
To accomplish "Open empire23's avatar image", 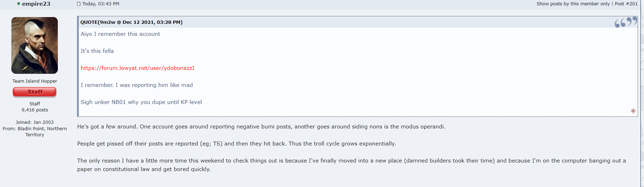I will click(x=35, y=45).
